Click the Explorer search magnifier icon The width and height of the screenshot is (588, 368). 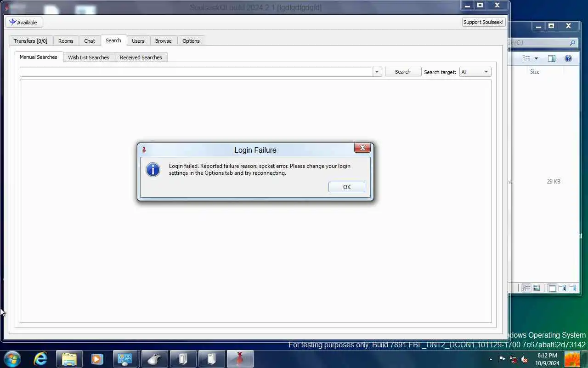(572, 43)
